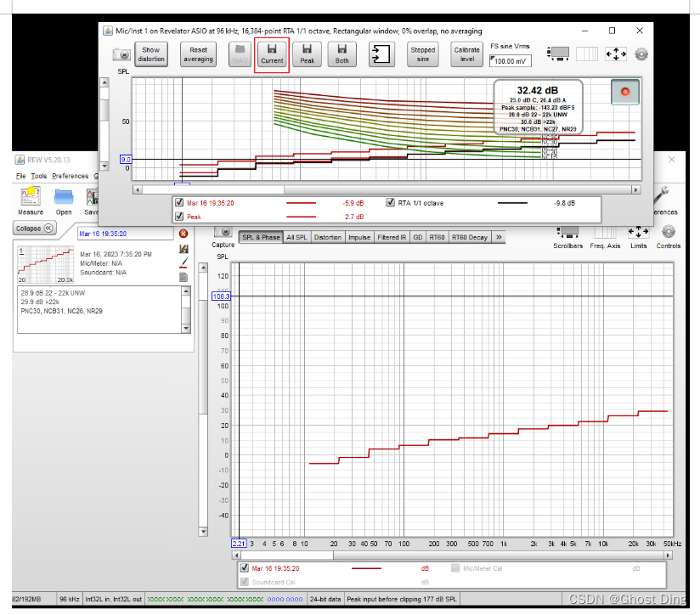
Task: Select the measurement thumbnail graph
Action: (46, 265)
